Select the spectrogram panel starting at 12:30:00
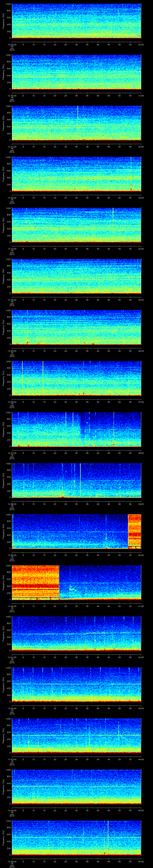153x868 pixels. pyautogui.click(x=76, y=72)
